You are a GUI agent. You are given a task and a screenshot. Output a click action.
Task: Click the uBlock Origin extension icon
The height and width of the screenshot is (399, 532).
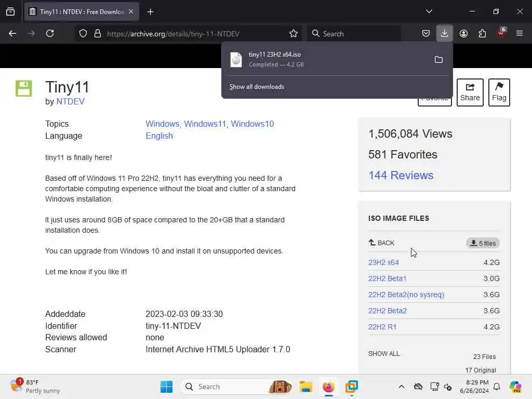point(501,33)
